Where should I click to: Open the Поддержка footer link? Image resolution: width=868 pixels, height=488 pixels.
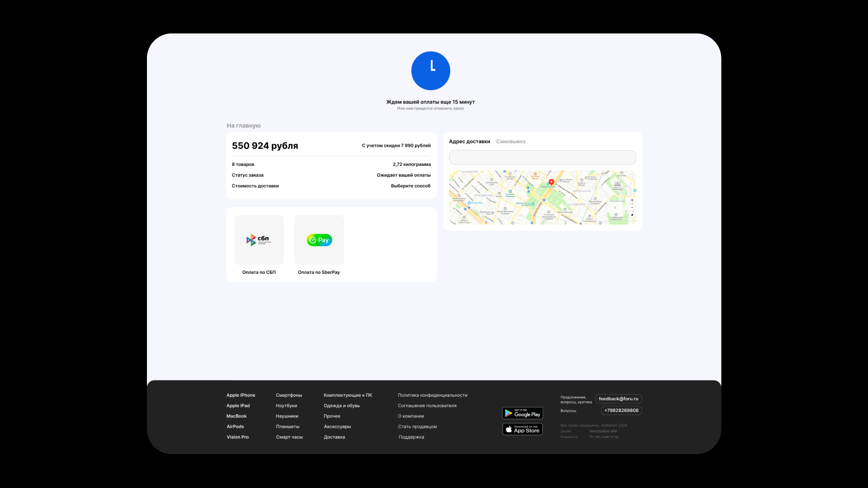point(411,437)
